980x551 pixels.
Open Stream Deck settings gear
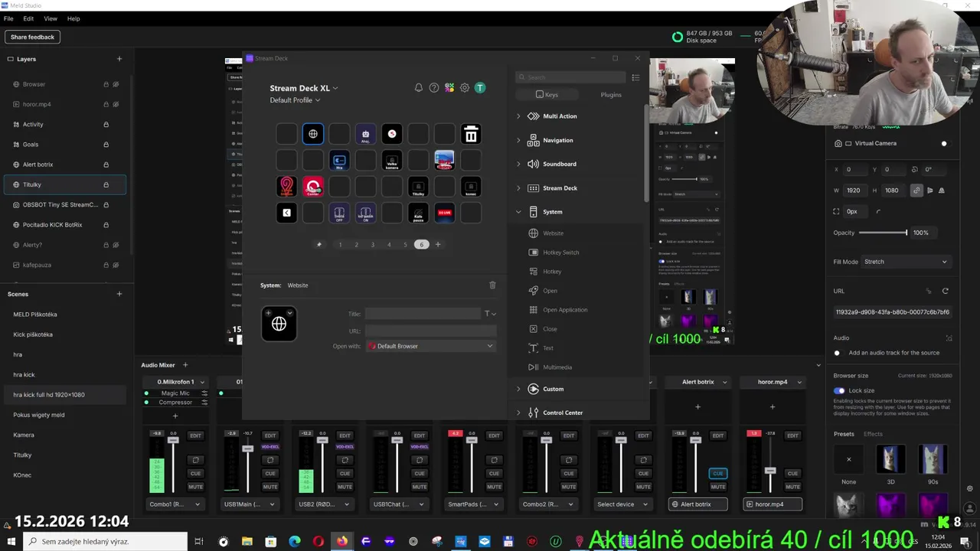click(x=465, y=88)
